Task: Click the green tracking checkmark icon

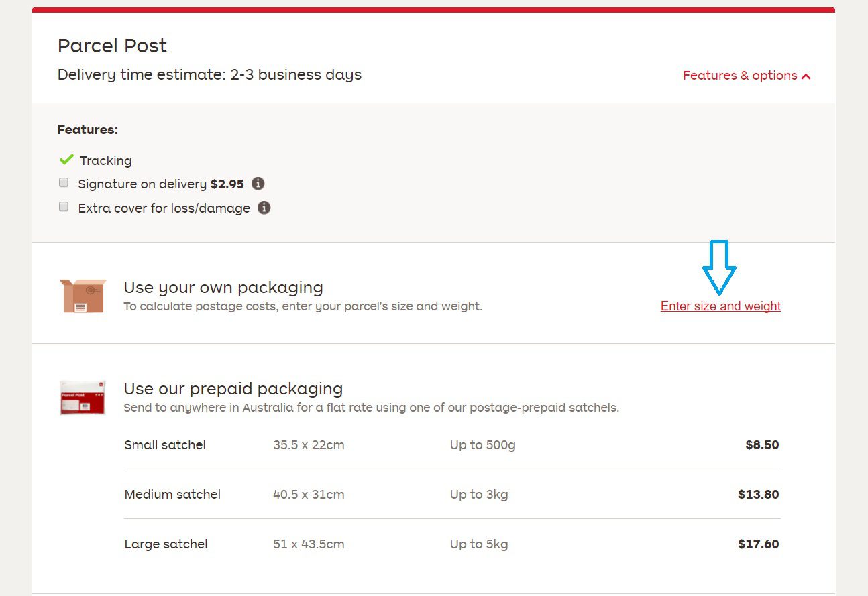Action: (x=66, y=160)
